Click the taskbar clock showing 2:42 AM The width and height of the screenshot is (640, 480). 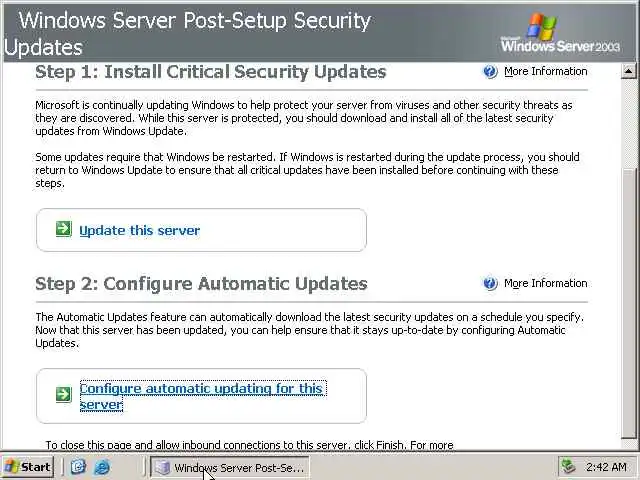606,467
